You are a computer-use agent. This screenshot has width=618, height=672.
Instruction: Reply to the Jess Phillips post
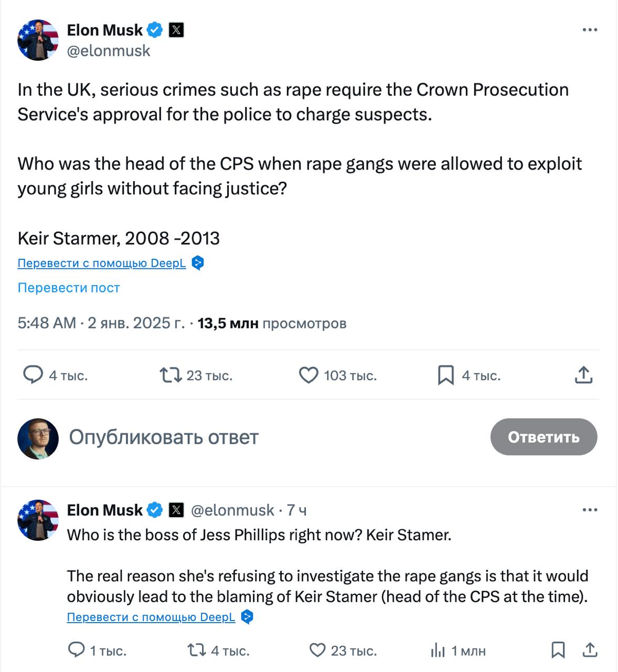[77, 650]
